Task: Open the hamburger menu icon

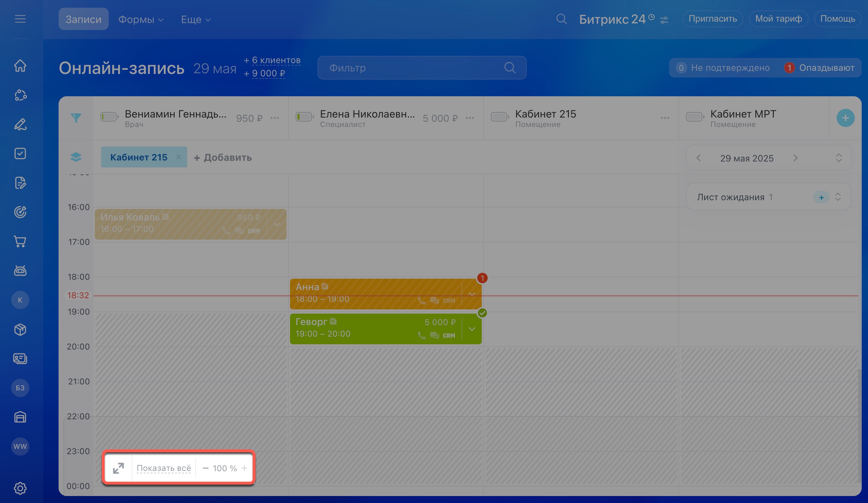Action: coord(20,19)
